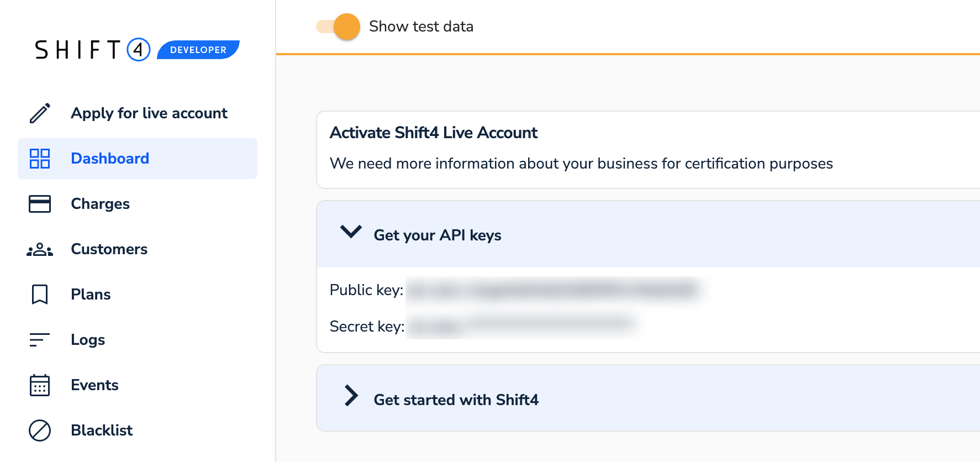Click the blurred secret key value
This screenshot has width=980, height=462.
coord(522,326)
